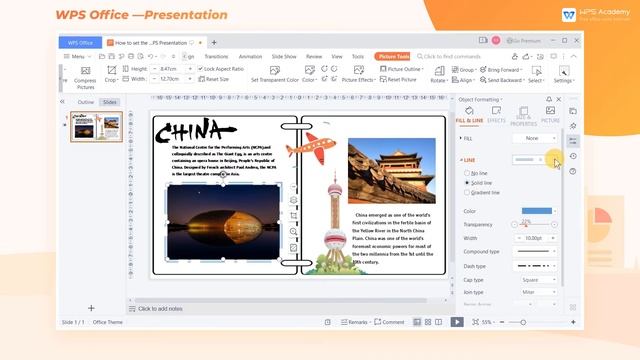This screenshot has height=360, width=640.
Task: Open Picture Effects
Action: pyautogui.click(x=358, y=74)
